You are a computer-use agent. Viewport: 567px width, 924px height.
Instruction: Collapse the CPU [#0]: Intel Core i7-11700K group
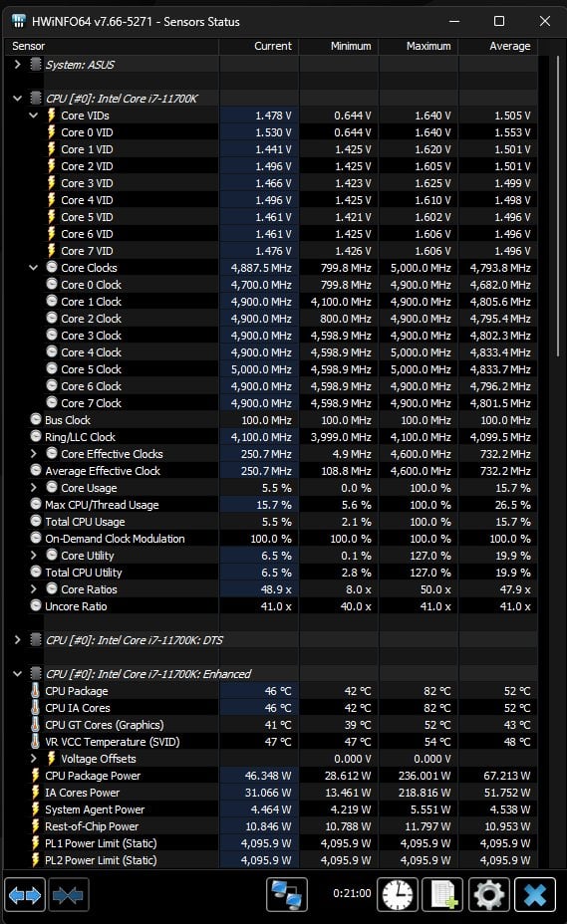click(x=17, y=99)
